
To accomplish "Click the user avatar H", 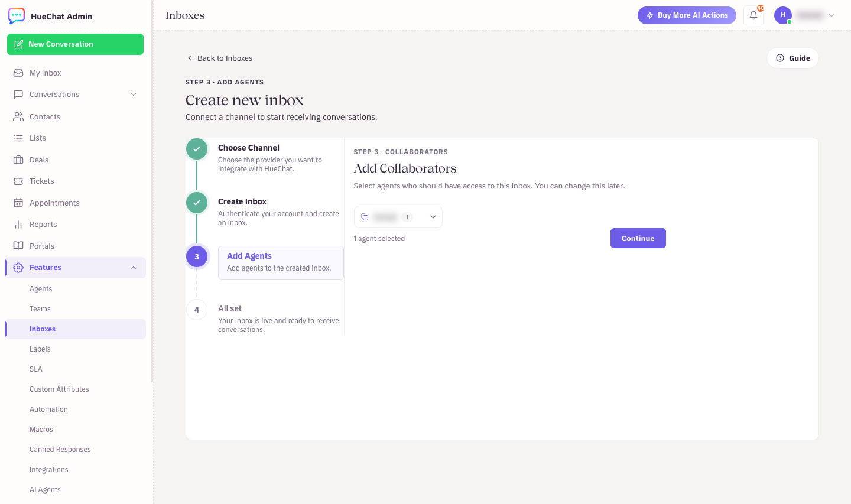I will [x=783, y=15].
